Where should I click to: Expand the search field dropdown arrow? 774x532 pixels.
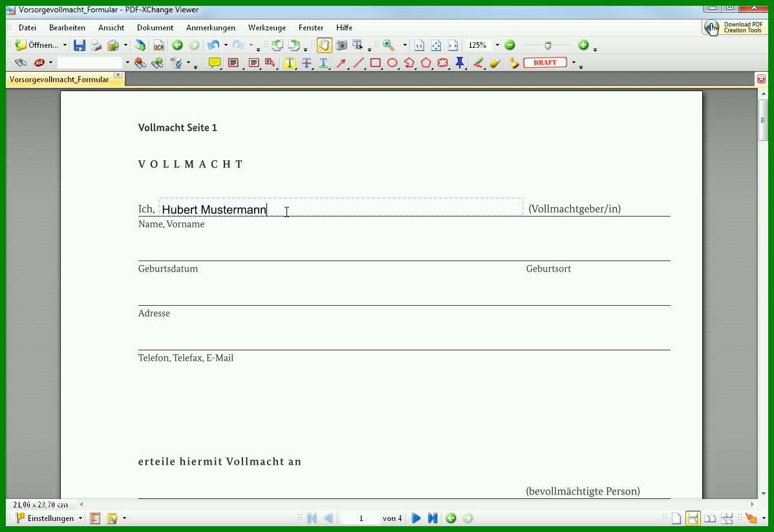coord(127,63)
